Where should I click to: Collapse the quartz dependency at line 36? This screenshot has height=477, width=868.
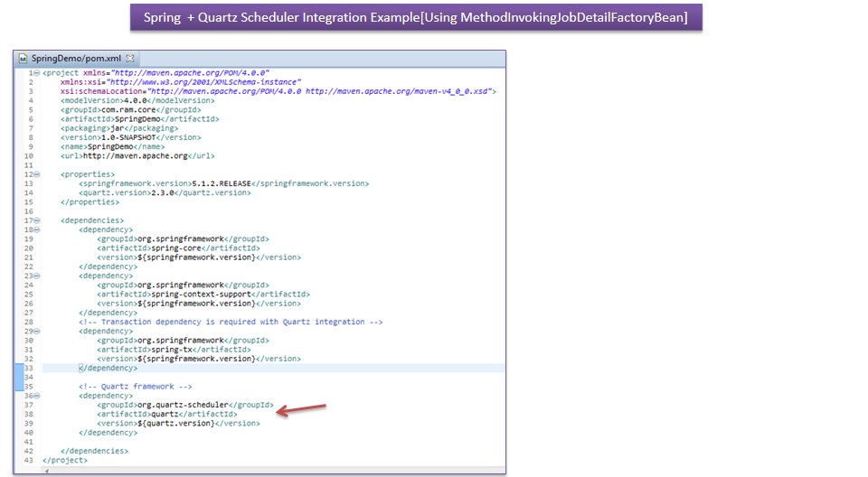(x=36, y=396)
